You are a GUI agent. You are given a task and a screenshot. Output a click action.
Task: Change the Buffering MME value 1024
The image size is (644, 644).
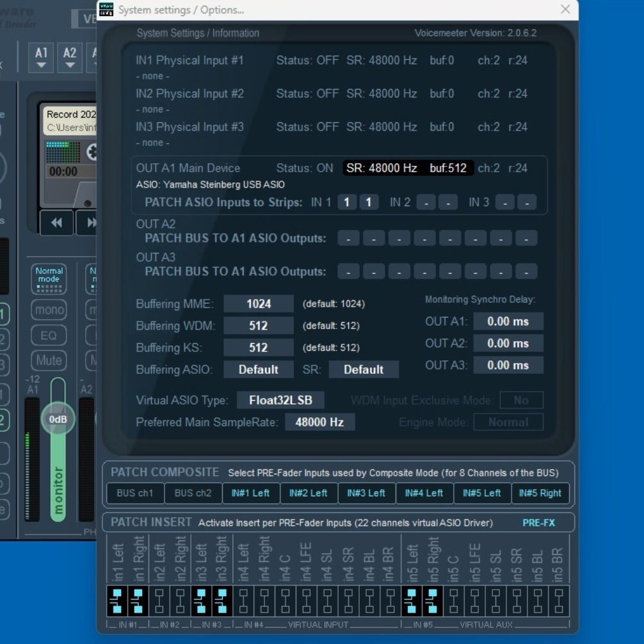(x=259, y=304)
